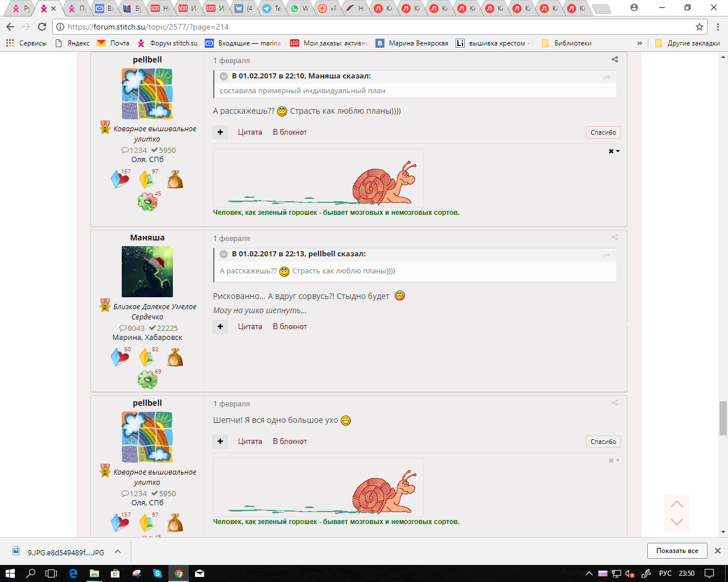This screenshot has width=728, height=582.
Task: Toggle plus multi-quote on last pellbell post
Action: click(220, 442)
